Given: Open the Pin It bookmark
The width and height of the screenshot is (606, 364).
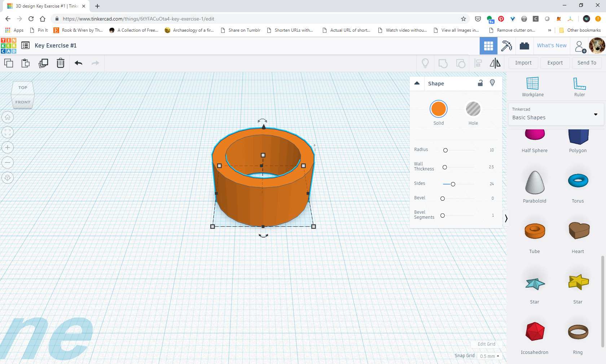Looking at the screenshot, I should point(39,30).
